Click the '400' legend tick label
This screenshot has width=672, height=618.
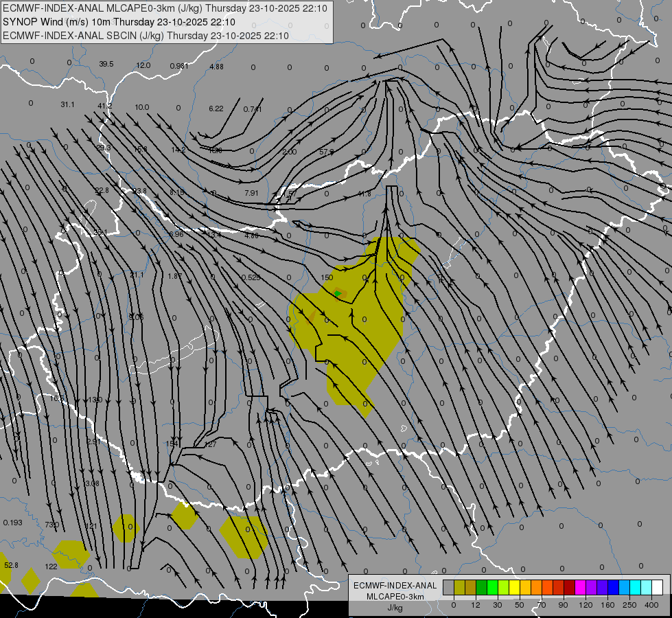coord(651,605)
